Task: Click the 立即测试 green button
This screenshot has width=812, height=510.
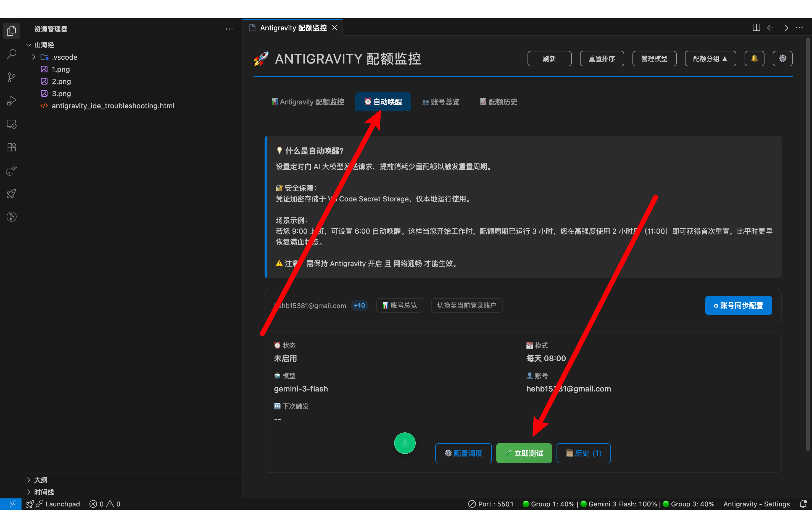Action: click(524, 453)
